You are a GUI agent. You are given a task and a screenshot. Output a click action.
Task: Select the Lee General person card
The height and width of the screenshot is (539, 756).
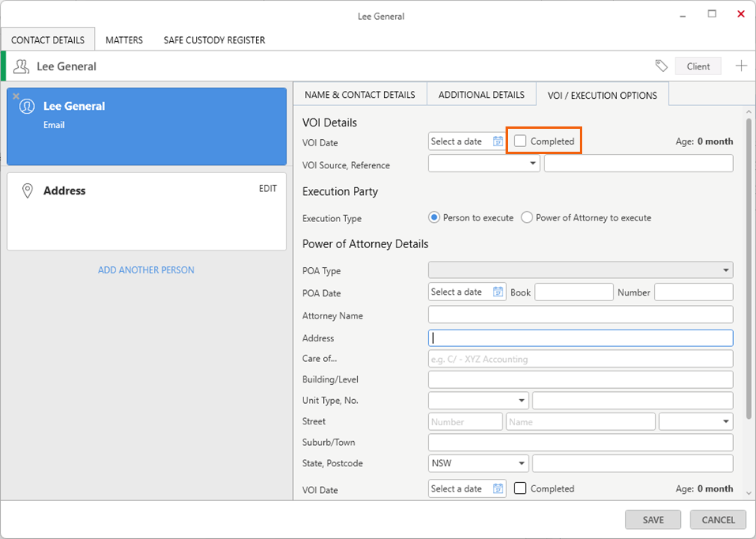click(147, 126)
